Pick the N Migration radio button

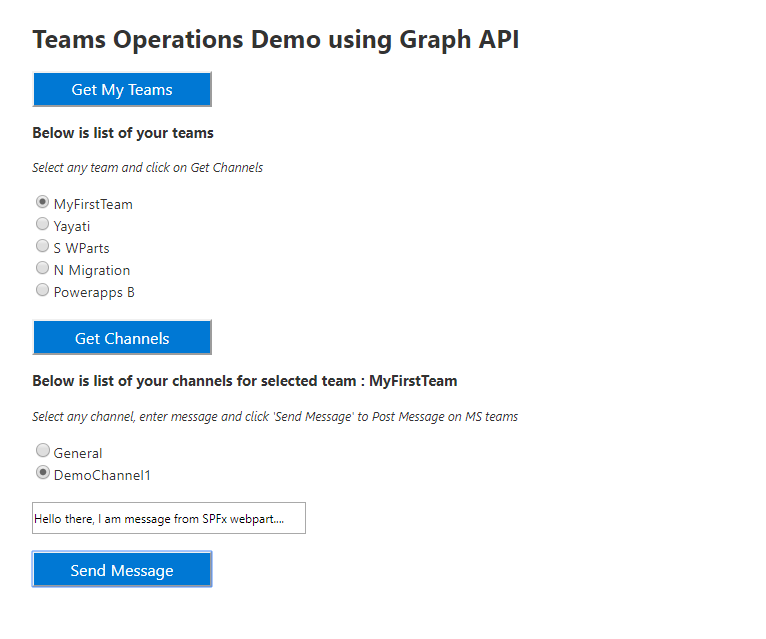coord(43,268)
